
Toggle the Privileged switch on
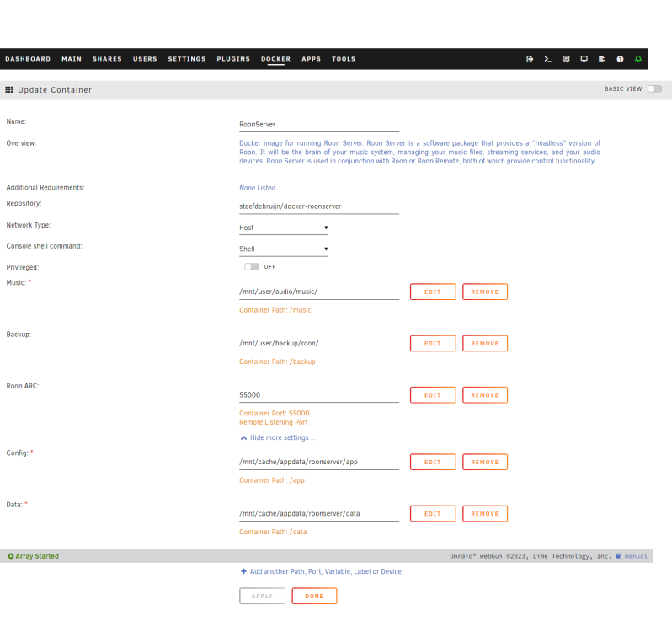point(252,266)
